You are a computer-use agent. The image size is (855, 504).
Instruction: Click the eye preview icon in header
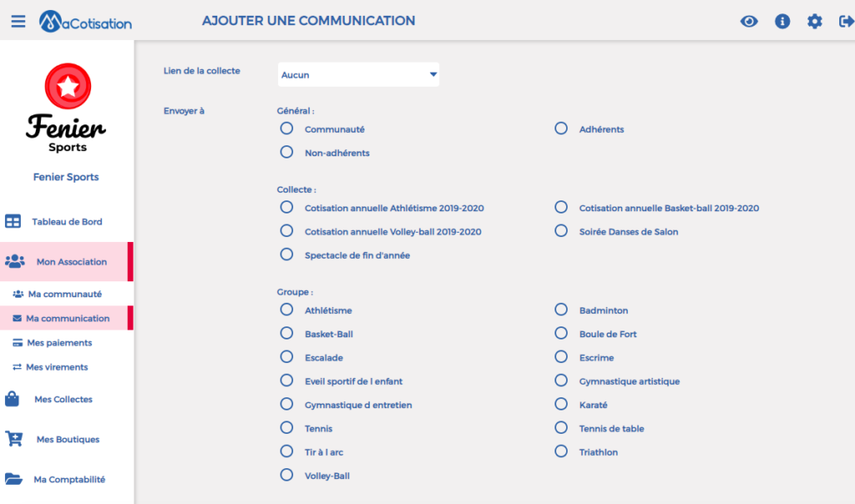point(749,21)
